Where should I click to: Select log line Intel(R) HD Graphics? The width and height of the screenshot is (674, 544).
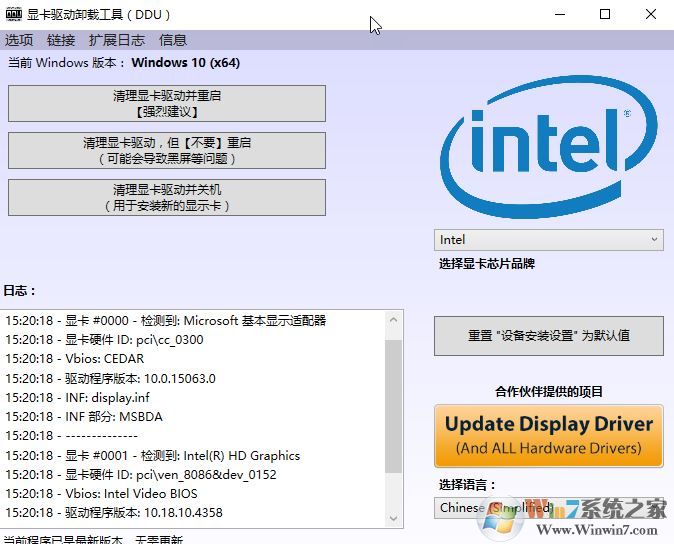click(x=153, y=455)
